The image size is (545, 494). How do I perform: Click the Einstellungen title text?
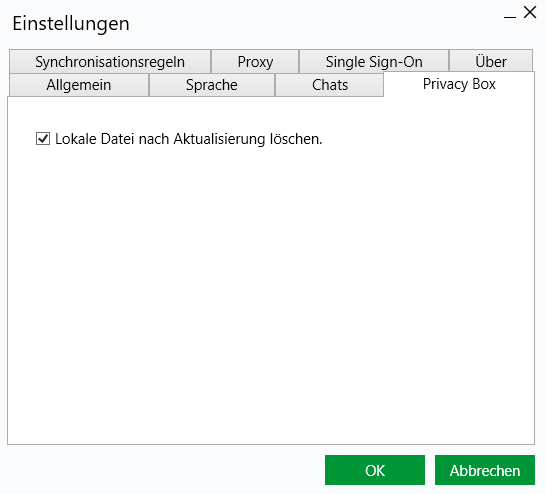click(71, 24)
